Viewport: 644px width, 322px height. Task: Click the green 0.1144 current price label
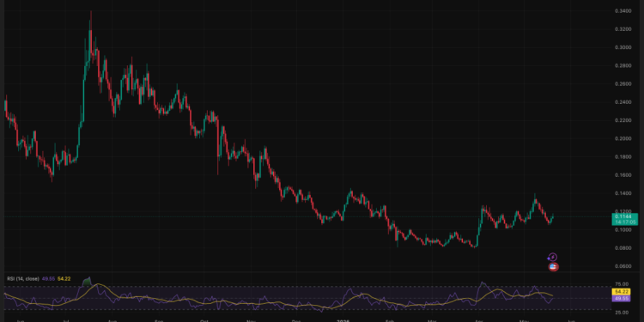(625, 219)
